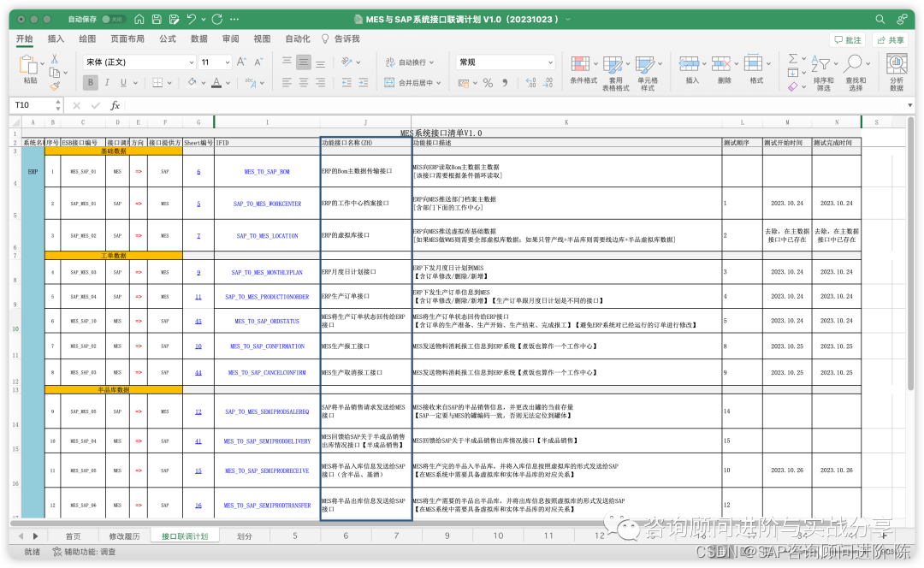Viewport: 924px width, 568px height.
Task: Open link SAP_TO_MES_WORKCENTER
Action: pos(267,204)
